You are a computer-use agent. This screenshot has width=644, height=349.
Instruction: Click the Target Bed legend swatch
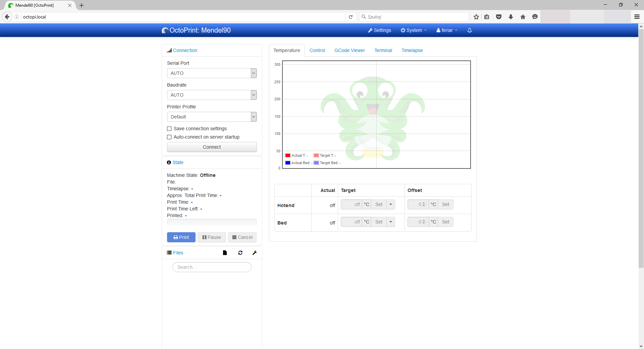pyautogui.click(x=316, y=163)
